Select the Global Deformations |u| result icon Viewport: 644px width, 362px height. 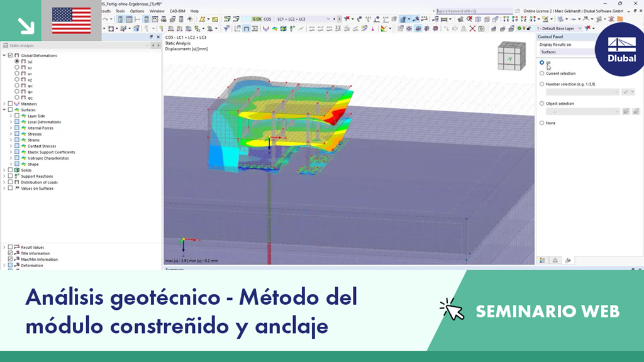click(x=24, y=63)
